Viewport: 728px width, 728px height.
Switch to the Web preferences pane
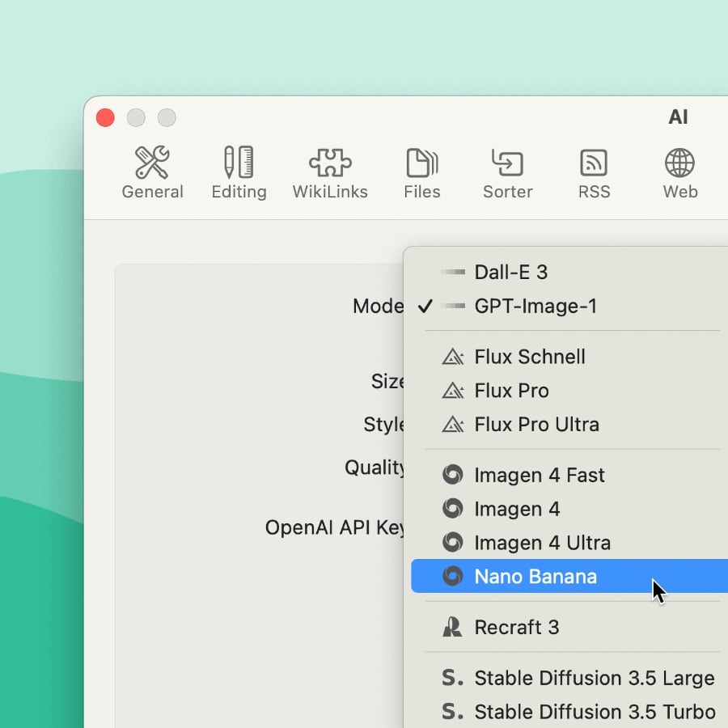point(679,173)
